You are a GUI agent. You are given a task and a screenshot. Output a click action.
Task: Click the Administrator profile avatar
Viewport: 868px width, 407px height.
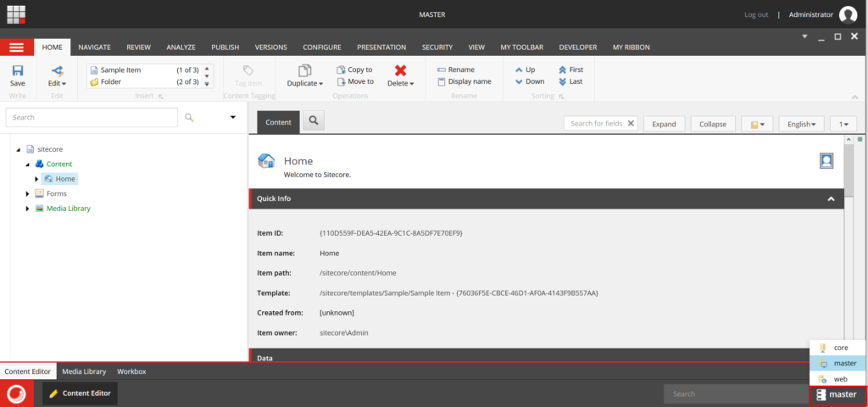click(848, 14)
